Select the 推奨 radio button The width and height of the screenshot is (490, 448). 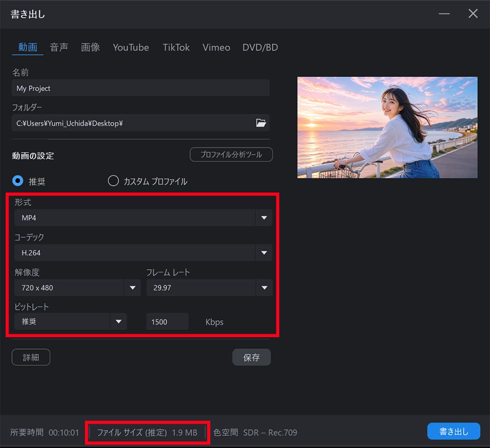point(18,181)
